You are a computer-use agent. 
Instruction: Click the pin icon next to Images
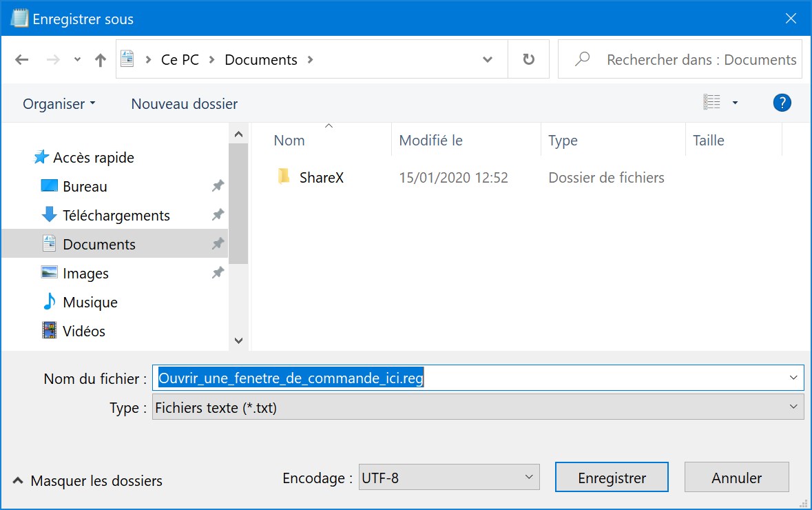[218, 273]
